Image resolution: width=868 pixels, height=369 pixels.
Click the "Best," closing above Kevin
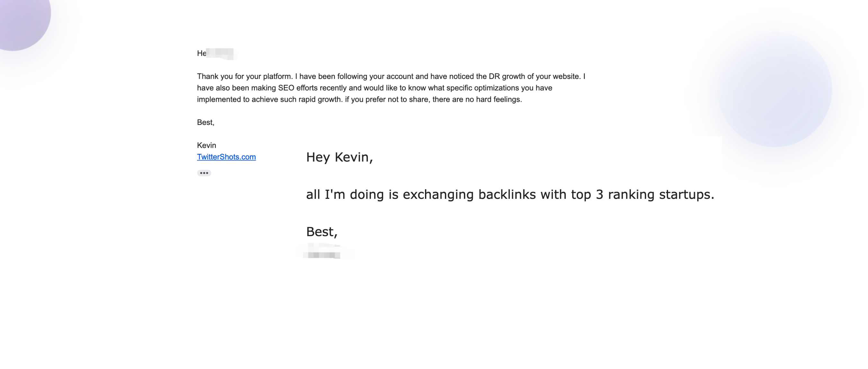[x=205, y=122]
